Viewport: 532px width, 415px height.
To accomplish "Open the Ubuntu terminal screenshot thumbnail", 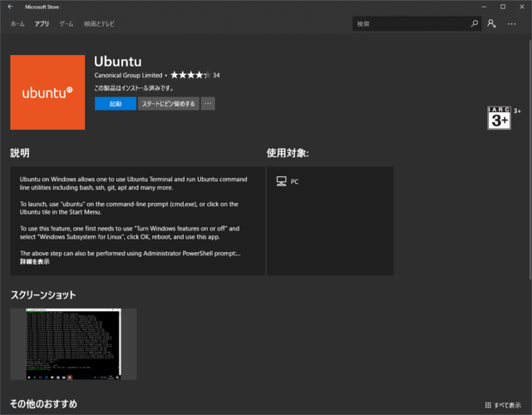I will coord(73,344).
